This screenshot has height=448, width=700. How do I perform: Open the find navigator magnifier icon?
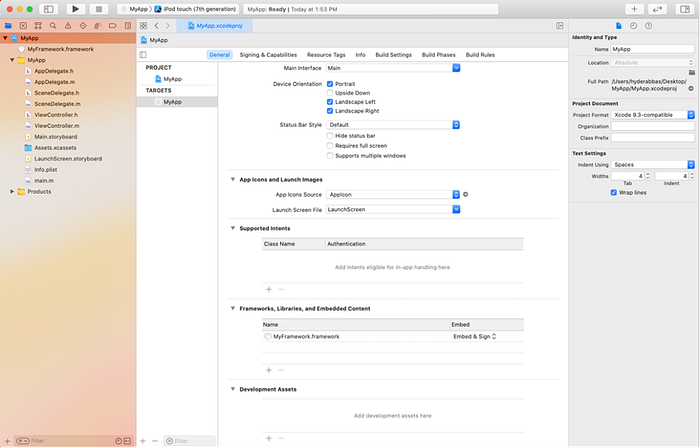[x=53, y=26]
